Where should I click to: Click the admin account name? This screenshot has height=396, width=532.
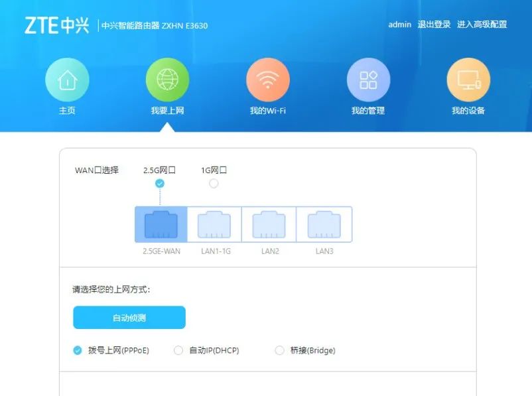pyautogui.click(x=398, y=25)
